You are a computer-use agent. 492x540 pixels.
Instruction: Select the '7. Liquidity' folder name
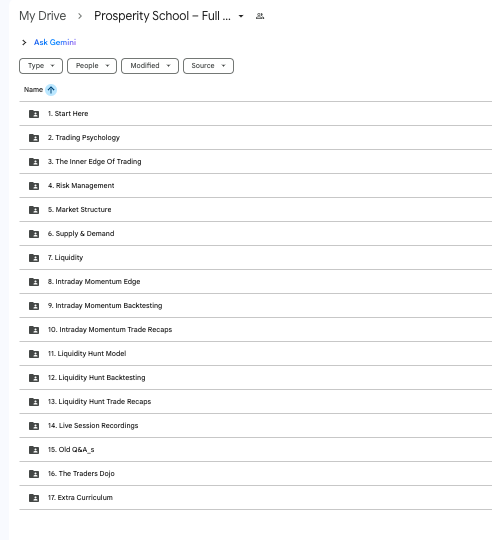click(65, 258)
